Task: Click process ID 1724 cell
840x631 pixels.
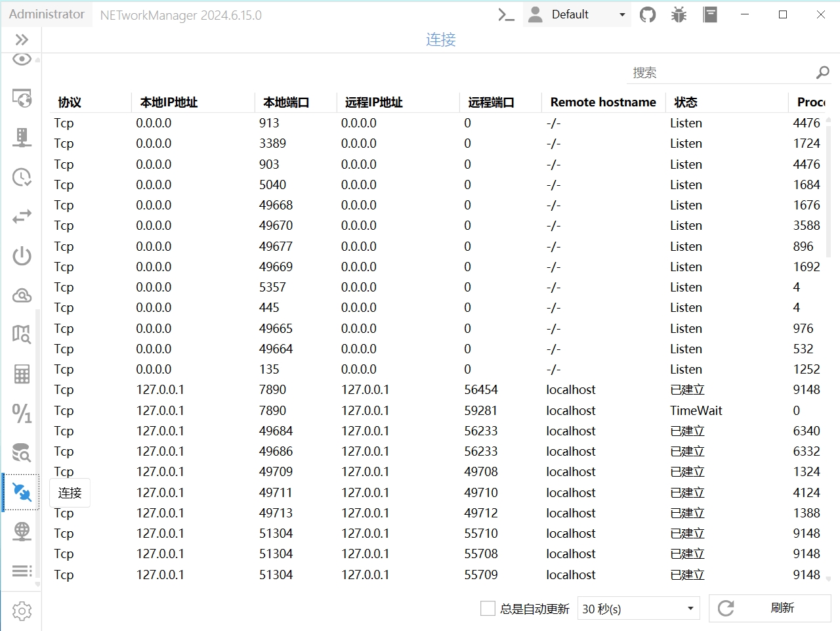Action: [807, 143]
